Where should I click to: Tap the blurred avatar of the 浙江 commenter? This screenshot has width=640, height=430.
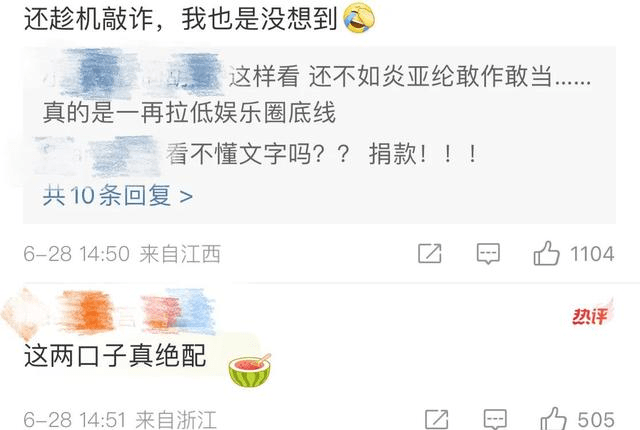pyautogui.click(x=22, y=313)
